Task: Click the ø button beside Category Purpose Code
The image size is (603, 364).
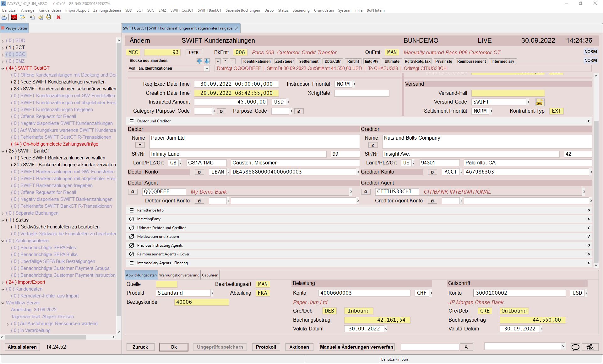Action: click(221, 111)
